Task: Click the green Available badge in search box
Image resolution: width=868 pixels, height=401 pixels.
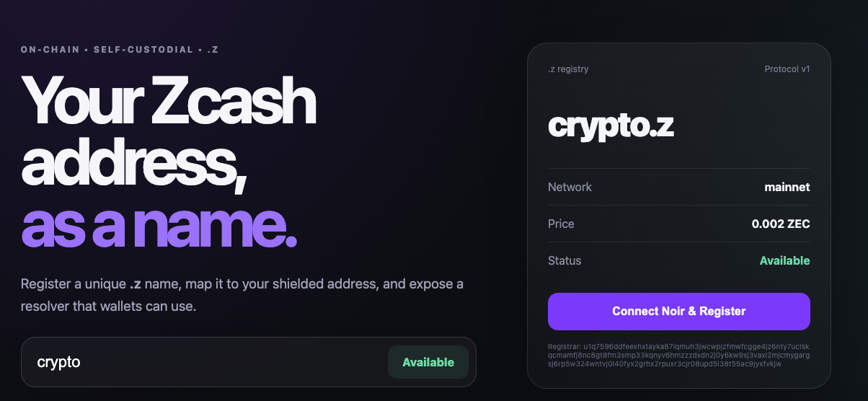Action: click(428, 362)
